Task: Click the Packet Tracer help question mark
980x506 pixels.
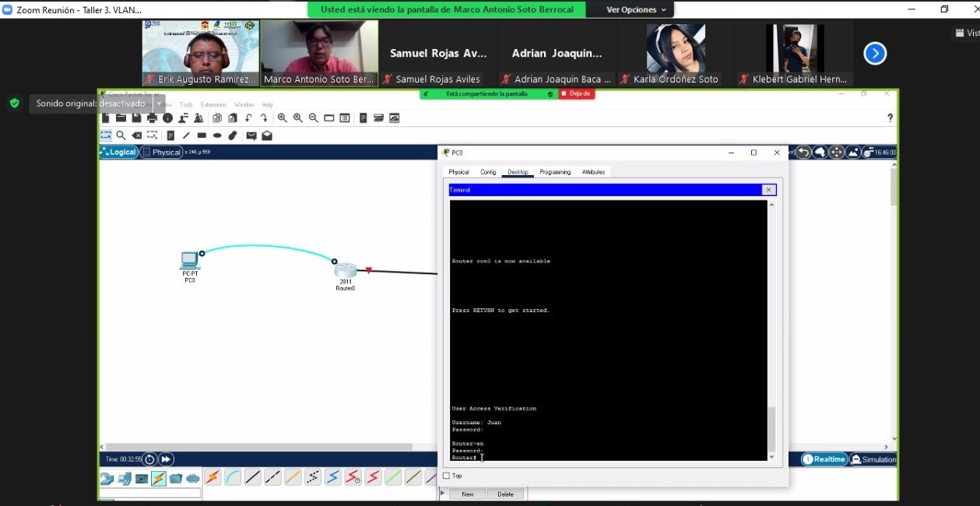Action: pos(890,118)
